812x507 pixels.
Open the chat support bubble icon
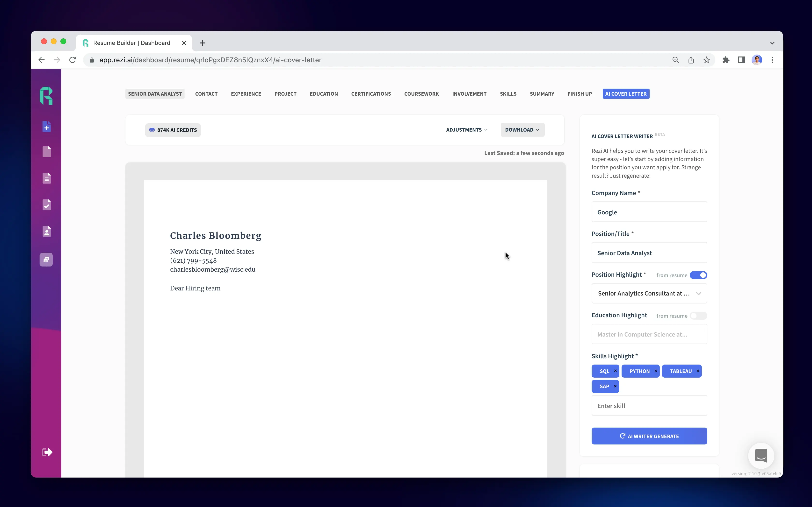(761, 456)
